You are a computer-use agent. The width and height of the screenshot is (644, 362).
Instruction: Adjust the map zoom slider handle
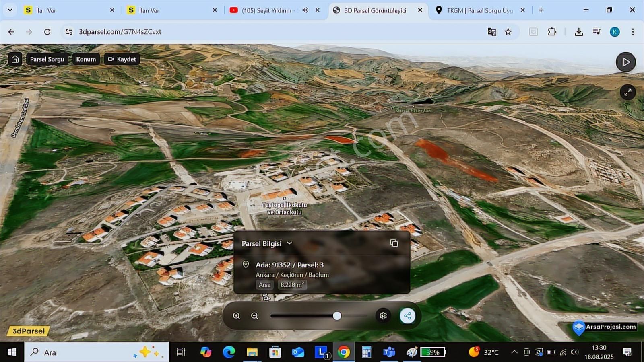coord(337,316)
